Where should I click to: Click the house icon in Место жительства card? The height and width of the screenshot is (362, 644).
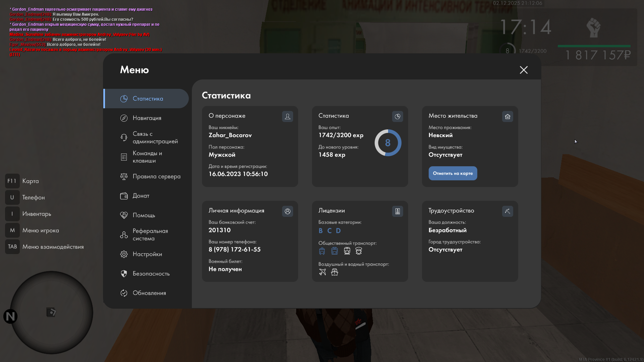pyautogui.click(x=507, y=116)
